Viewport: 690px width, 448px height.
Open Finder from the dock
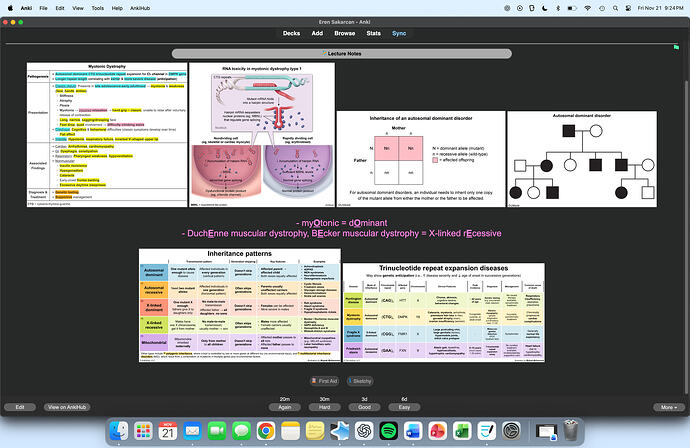pos(119,429)
